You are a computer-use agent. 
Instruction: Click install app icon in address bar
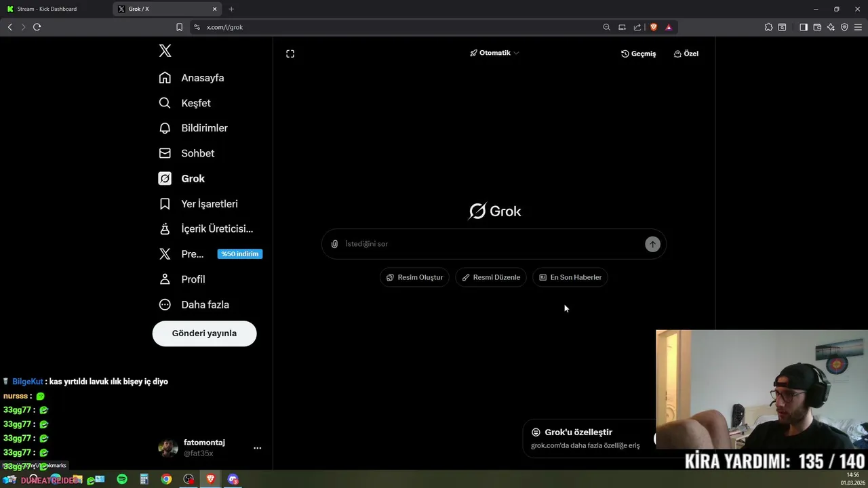click(x=622, y=27)
